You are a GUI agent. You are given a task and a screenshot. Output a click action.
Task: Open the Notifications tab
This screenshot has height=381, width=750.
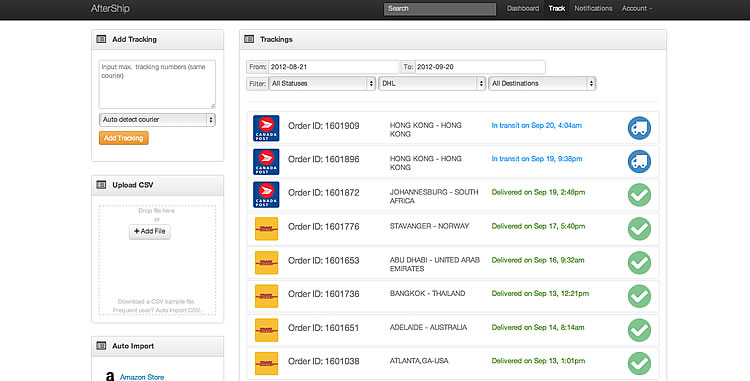(593, 8)
